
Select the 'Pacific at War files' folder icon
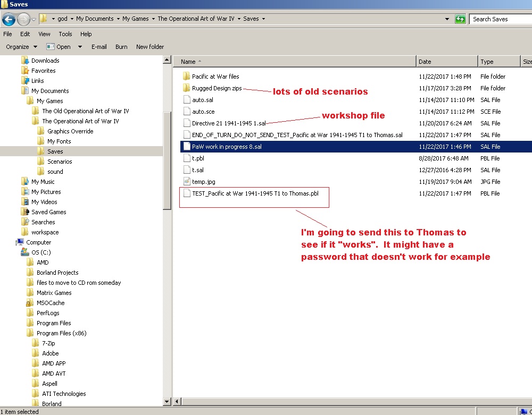coord(186,76)
